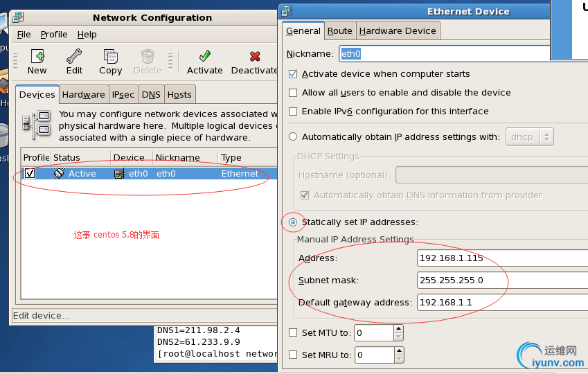Enable the Set MTU to checkbox
Viewport: 588px width, 374px height.
[x=293, y=332]
